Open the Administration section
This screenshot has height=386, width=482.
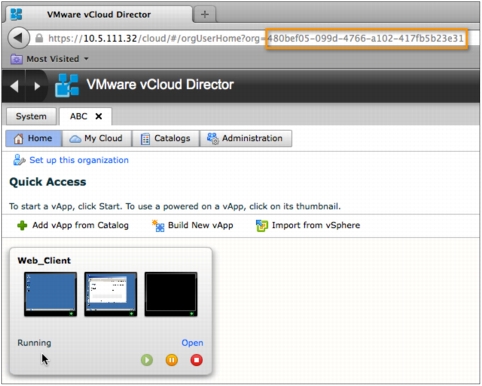click(246, 138)
